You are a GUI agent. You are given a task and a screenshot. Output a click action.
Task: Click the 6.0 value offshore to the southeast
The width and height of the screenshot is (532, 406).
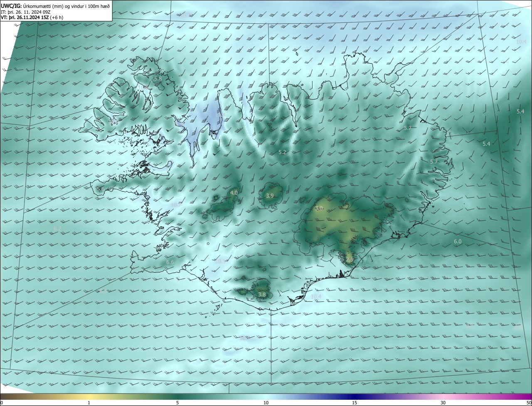(x=458, y=241)
